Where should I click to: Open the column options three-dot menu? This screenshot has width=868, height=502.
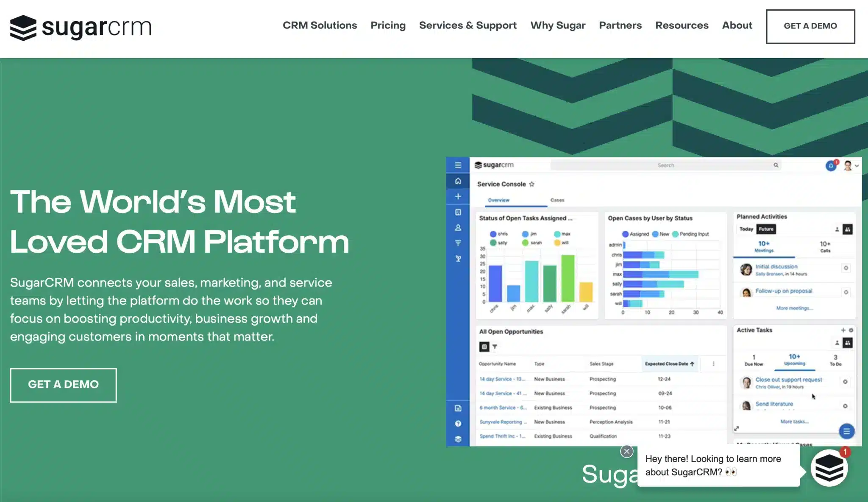click(714, 364)
